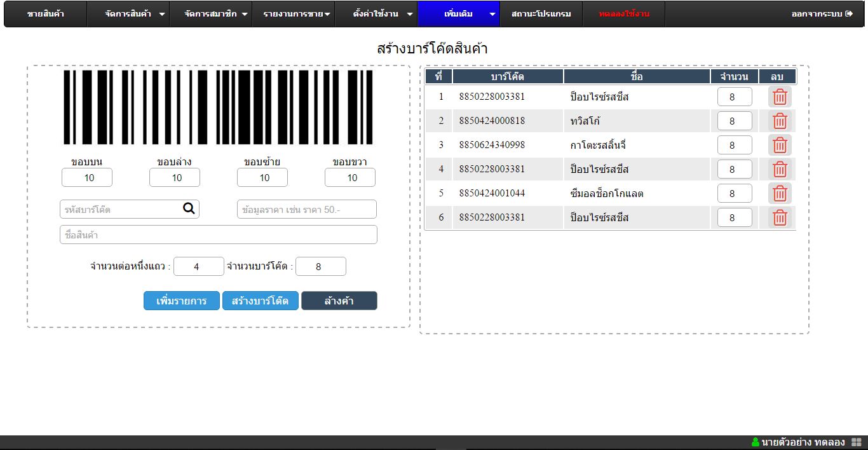Viewport: 868px width, 450px height.
Task: Click the สร้างบาร์โค้ด button
Action: click(x=261, y=301)
